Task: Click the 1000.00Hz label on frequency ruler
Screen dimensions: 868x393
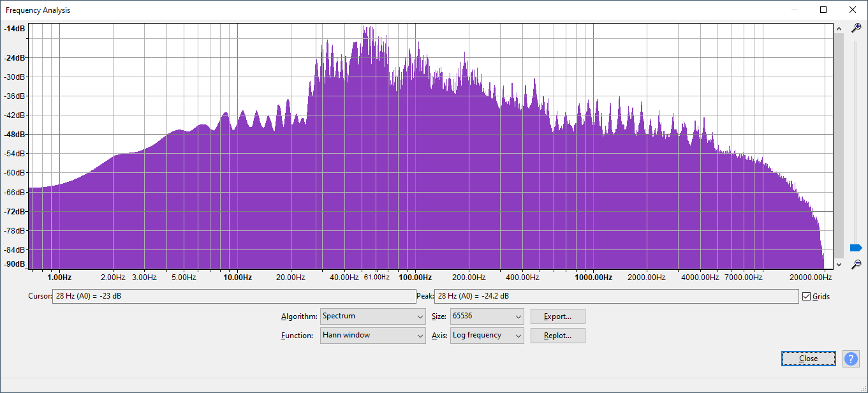Action: tap(593, 278)
